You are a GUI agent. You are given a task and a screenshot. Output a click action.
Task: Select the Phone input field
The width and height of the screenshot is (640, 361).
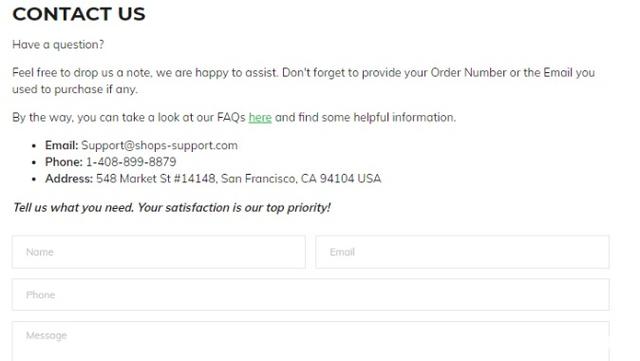pyautogui.click(x=311, y=295)
